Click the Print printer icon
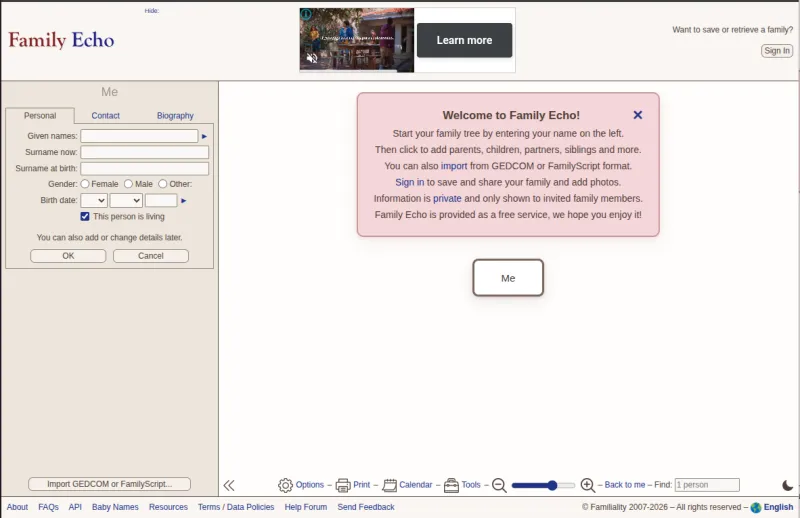 pyautogui.click(x=343, y=485)
